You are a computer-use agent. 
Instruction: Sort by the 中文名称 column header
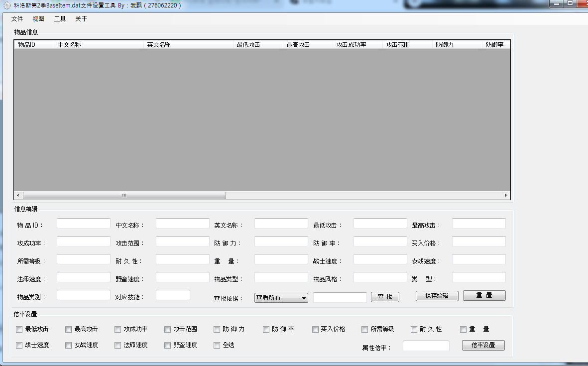point(99,45)
